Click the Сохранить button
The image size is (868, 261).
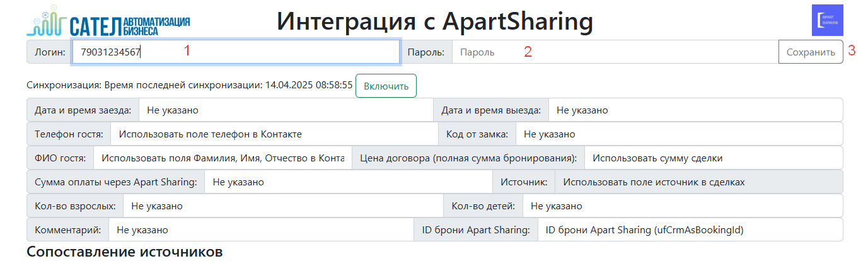click(x=811, y=52)
